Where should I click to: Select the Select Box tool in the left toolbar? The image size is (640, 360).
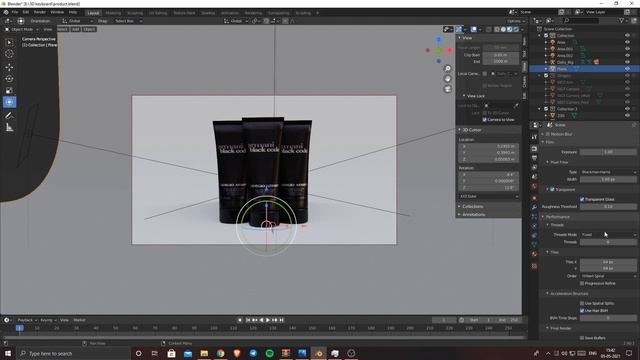tap(9, 42)
